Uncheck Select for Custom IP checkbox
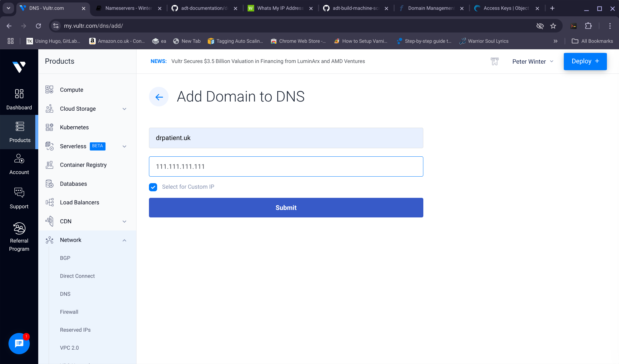This screenshot has height=364, width=619. tap(153, 187)
